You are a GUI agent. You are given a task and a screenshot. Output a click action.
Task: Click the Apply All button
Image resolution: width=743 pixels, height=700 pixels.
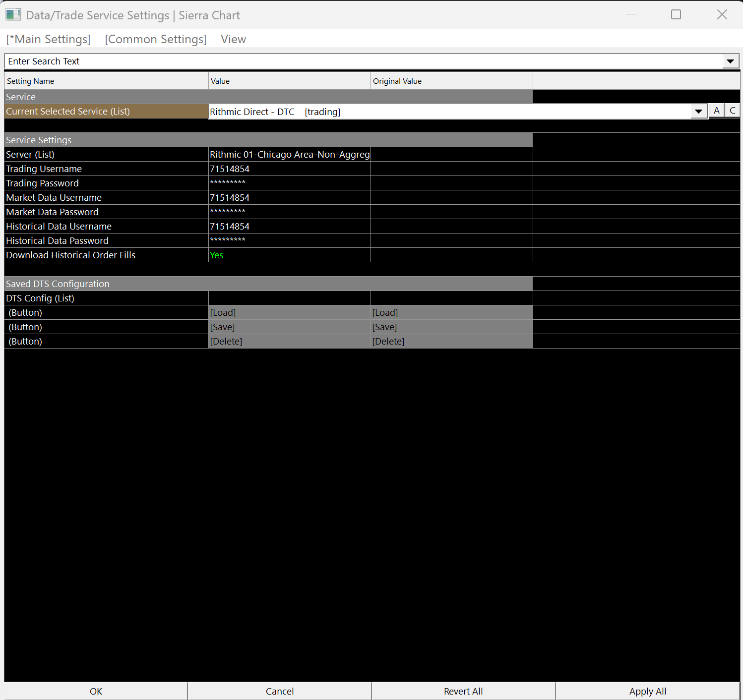click(x=648, y=691)
